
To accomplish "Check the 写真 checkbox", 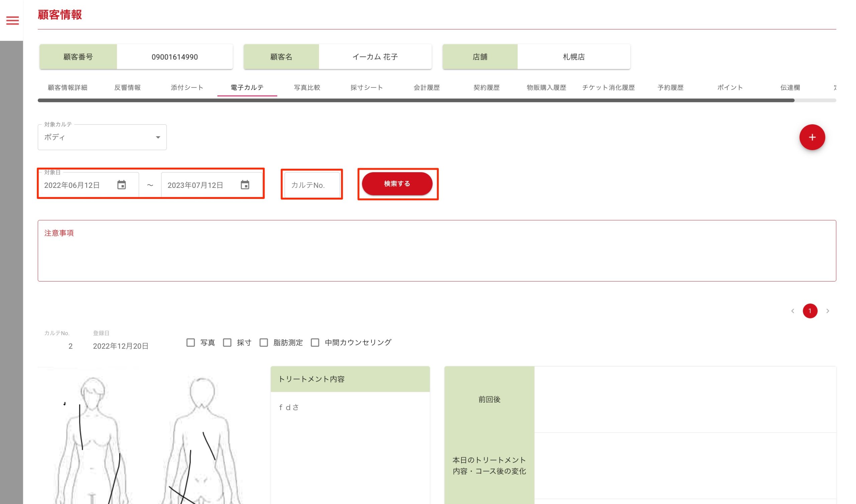I will coord(191,342).
